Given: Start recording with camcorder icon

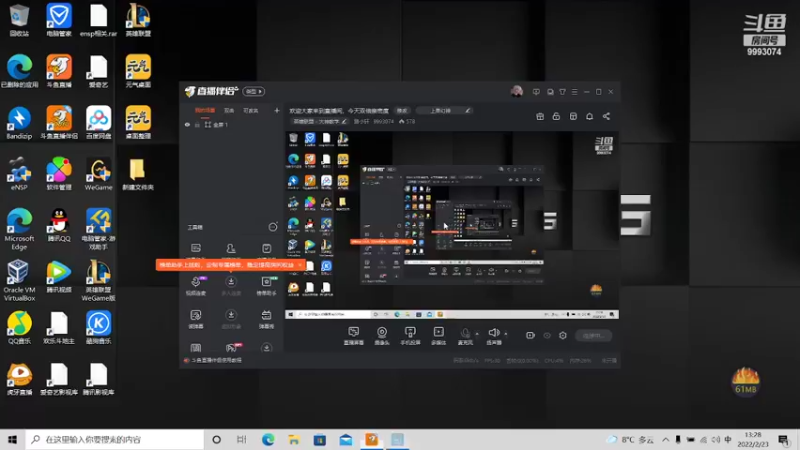Looking at the screenshot, I should tap(531, 335).
